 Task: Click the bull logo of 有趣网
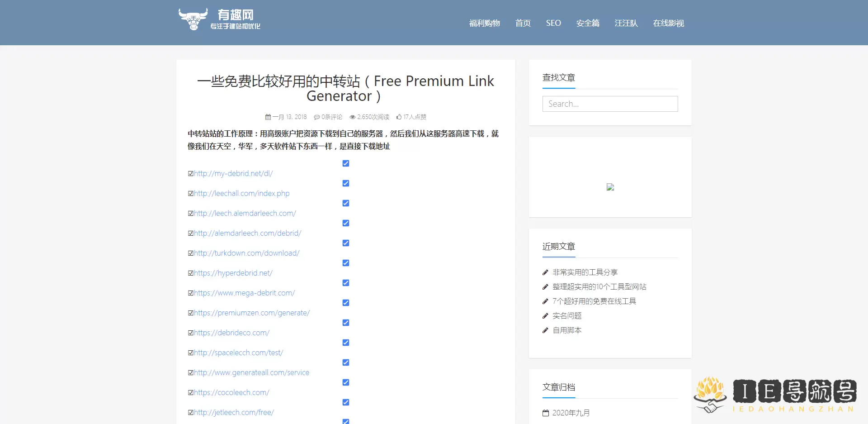coord(193,20)
